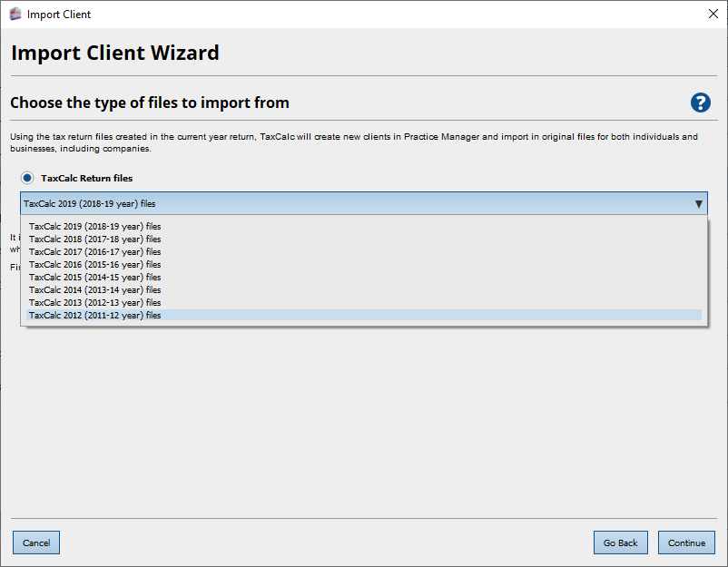728x567 pixels.
Task: Click the Import Client title bar text
Action: pos(59,15)
